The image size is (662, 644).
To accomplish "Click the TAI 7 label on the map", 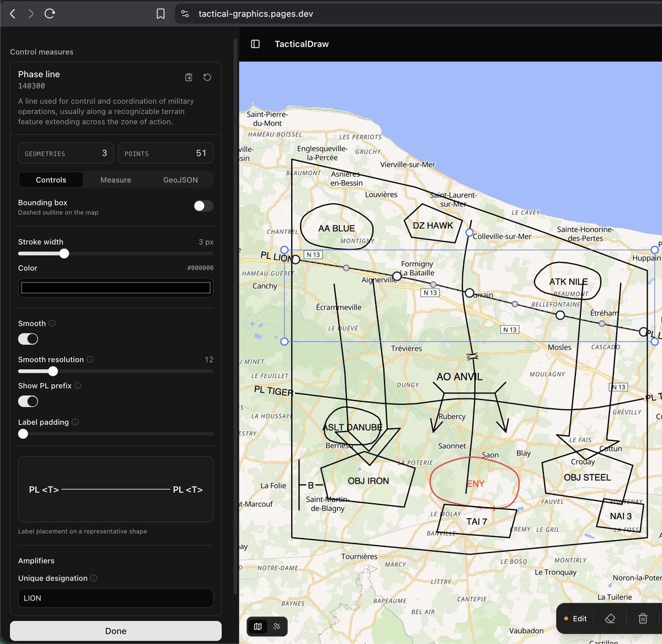I will (x=477, y=521).
